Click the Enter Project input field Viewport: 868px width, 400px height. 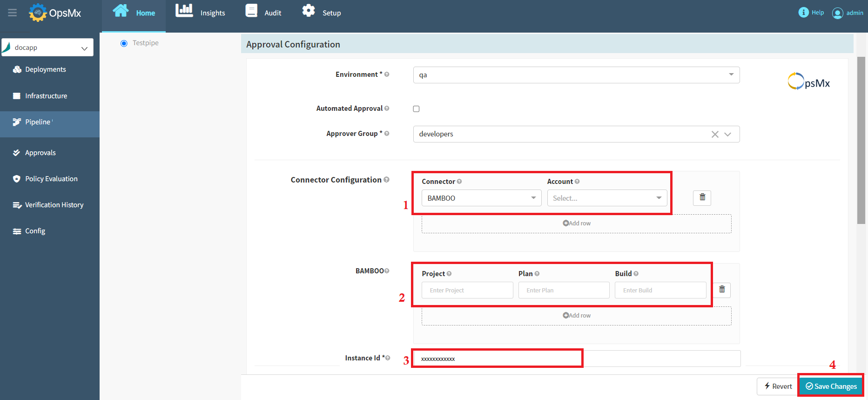pos(467,290)
